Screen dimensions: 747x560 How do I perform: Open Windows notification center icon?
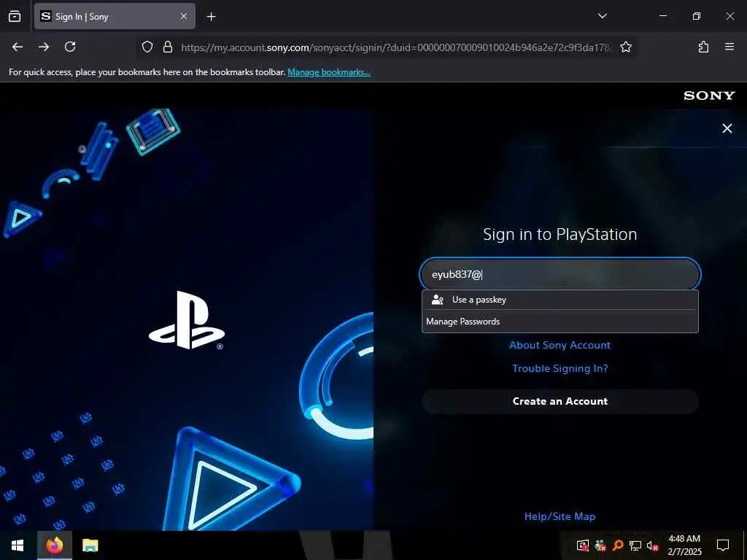pyautogui.click(x=723, y=545)
